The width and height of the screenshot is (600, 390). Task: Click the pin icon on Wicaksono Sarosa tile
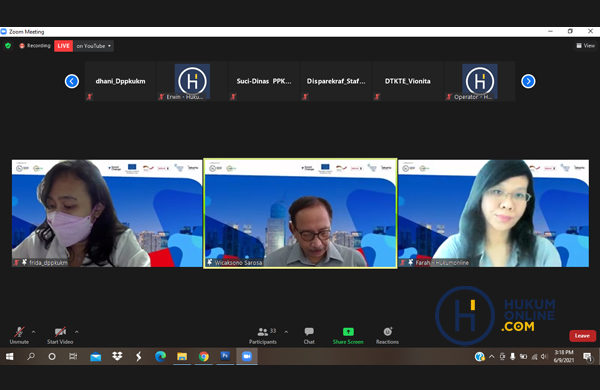pos(210,262)
